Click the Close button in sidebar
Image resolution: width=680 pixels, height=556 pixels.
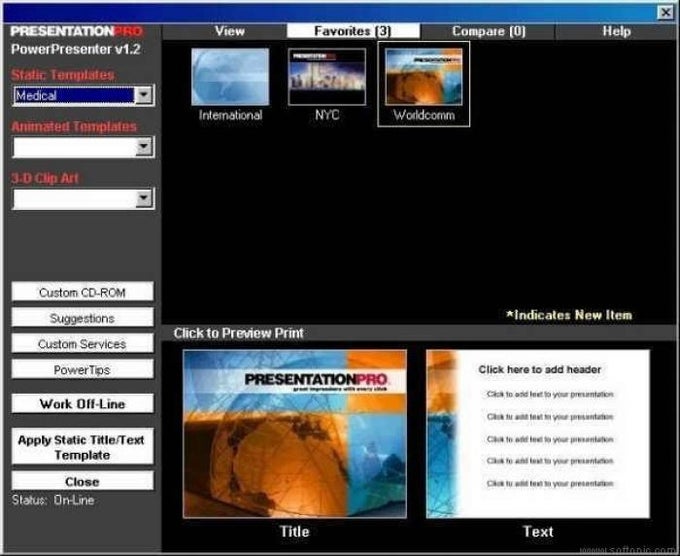(82, 481)
